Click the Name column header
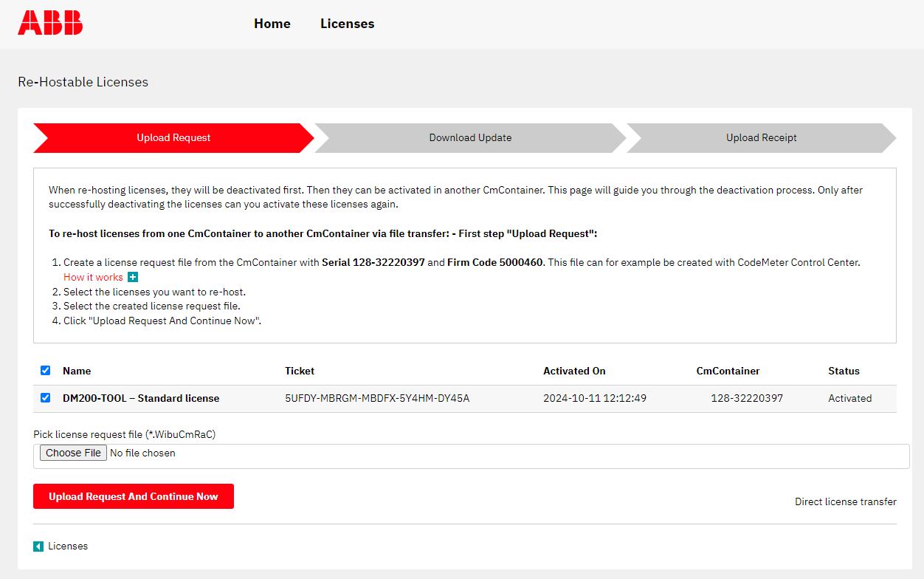Screen dimensions: 924x579 77,371
